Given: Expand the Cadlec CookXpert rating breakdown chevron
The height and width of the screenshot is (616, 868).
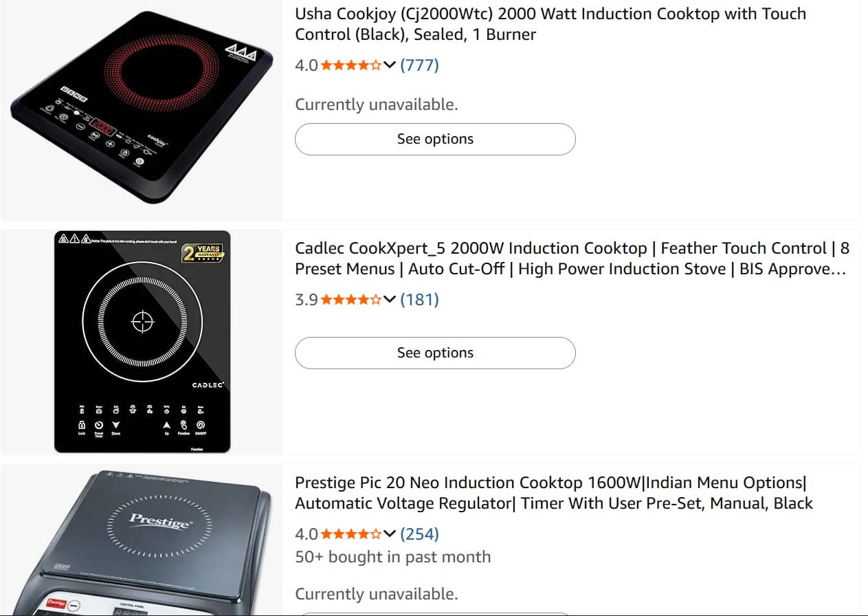Looking at the screenshot, I should [x=390, y=300].
